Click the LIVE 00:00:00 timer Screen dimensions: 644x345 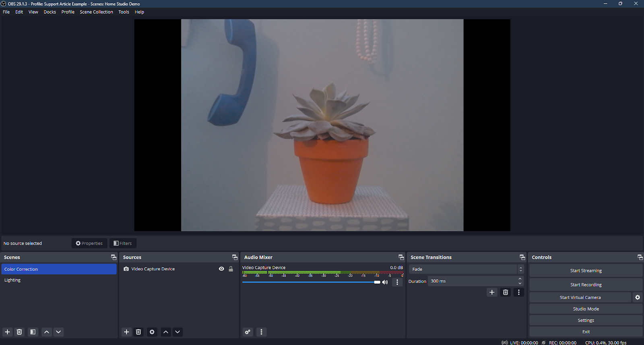point(524,343)
